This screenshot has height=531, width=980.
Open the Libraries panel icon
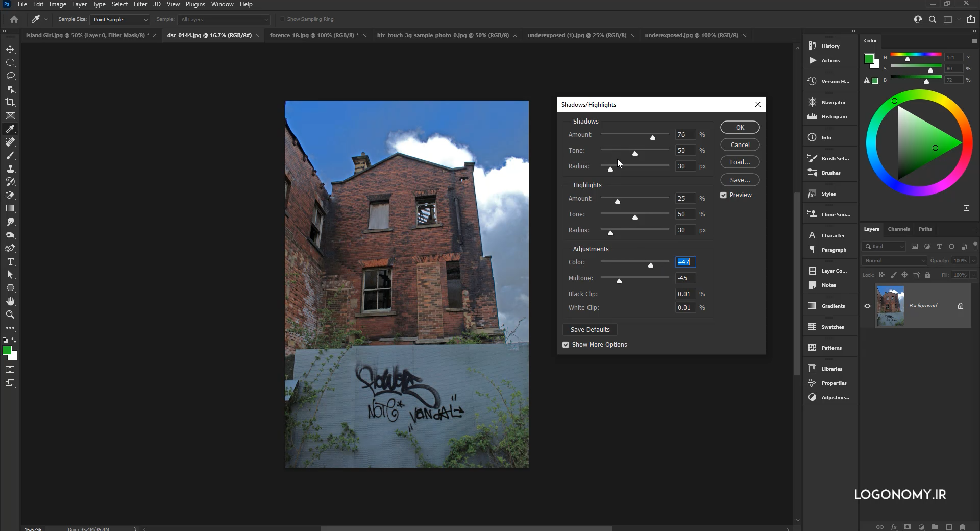point(813,369)
